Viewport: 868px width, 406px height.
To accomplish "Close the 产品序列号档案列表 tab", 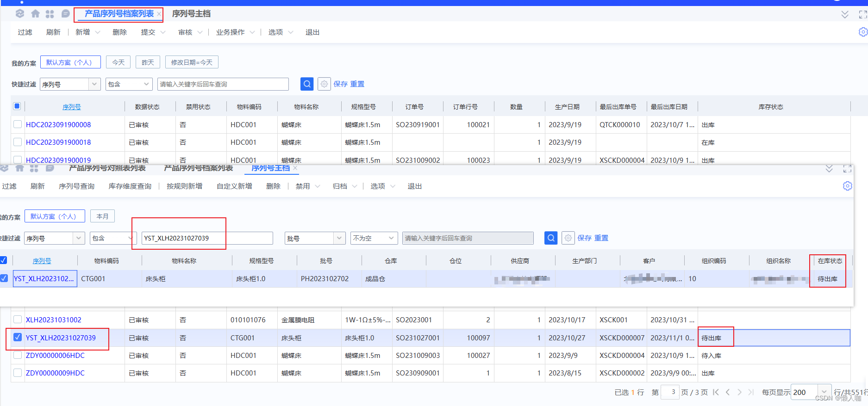I will tap(159, 14).
